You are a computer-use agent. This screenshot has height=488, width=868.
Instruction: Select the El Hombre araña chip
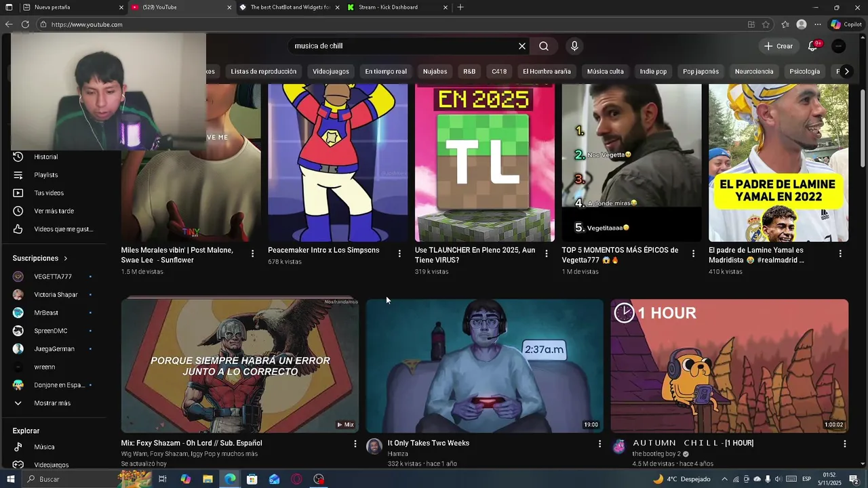(547, 71)
